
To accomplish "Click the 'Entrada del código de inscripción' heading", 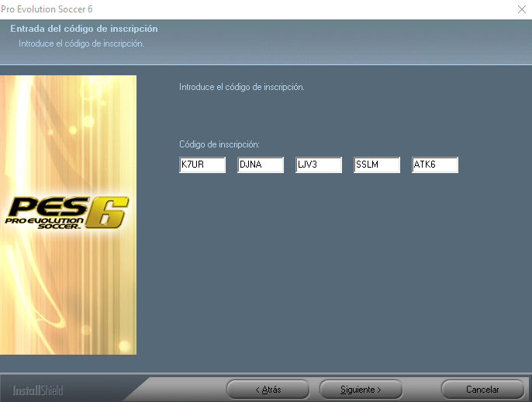I will click(x=84, y=29).
